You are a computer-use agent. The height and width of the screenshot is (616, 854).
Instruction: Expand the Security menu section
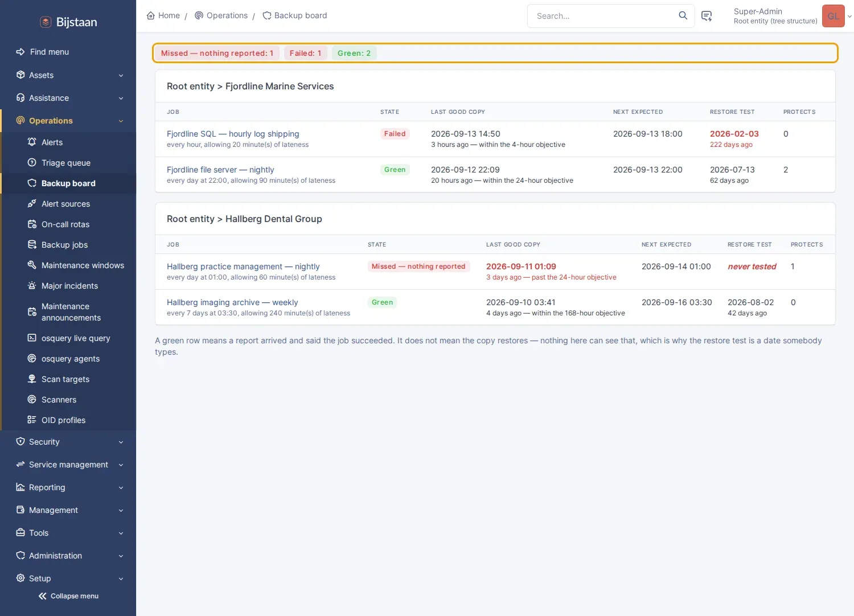click(68, 442)
